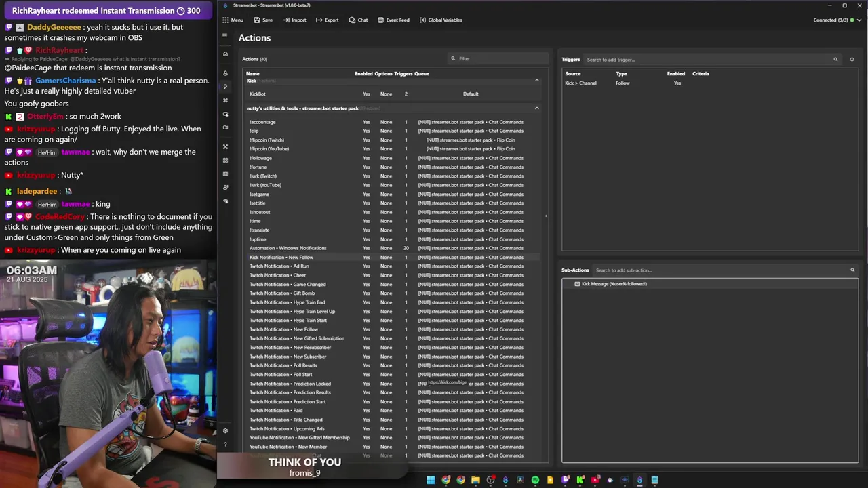Select the Kick > Channel Follow trigger row
The width and height of the screenshot is (868, 488).
[x=709, y=83]
